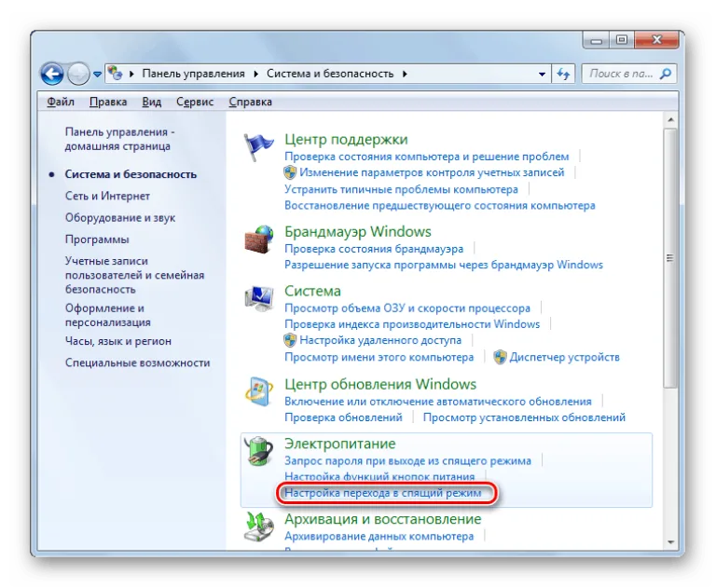Click Устранить типичные проблемы компьютера
The image size is (716, 588).
click(x=401, y=189)
